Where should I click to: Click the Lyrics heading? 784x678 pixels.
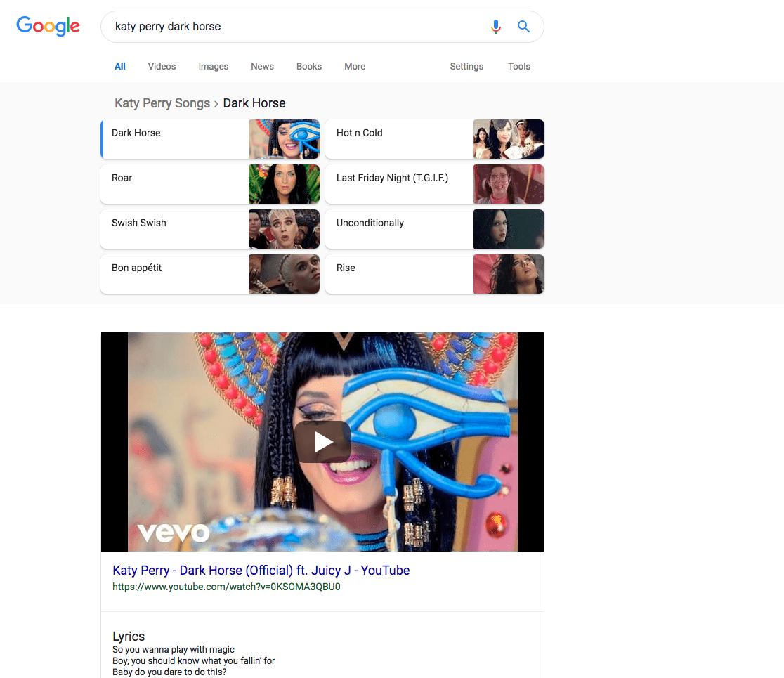click(129, 637)
